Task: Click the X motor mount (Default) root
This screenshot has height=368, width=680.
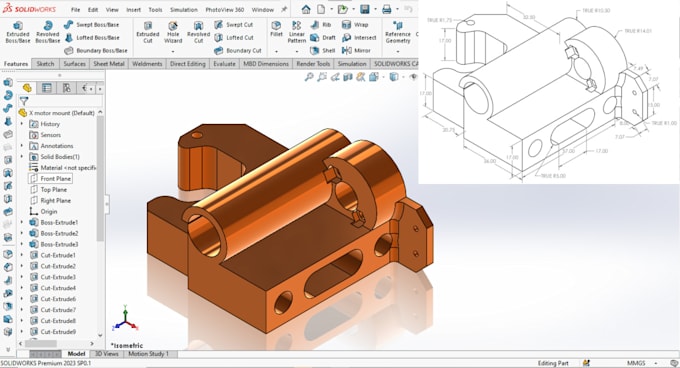Action: pos(57,113)
